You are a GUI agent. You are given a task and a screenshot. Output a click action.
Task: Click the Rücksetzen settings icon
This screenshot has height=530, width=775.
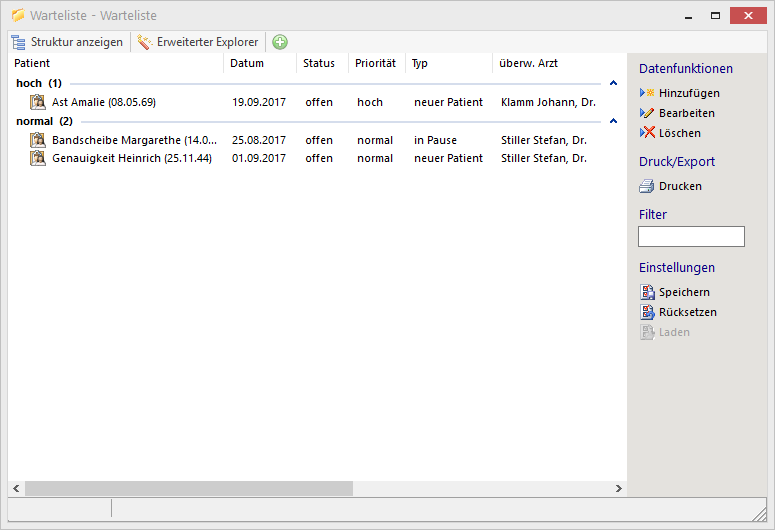pos(647,312)
